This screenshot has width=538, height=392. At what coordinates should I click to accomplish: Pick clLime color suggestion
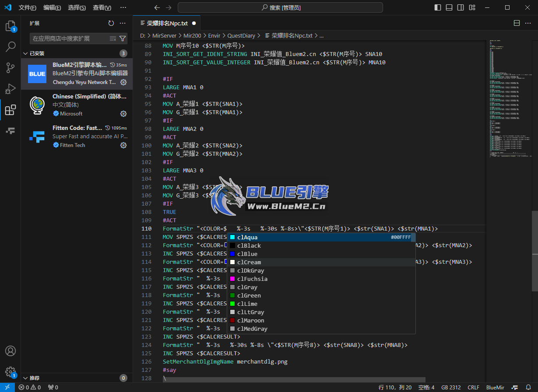coord(321,304)
